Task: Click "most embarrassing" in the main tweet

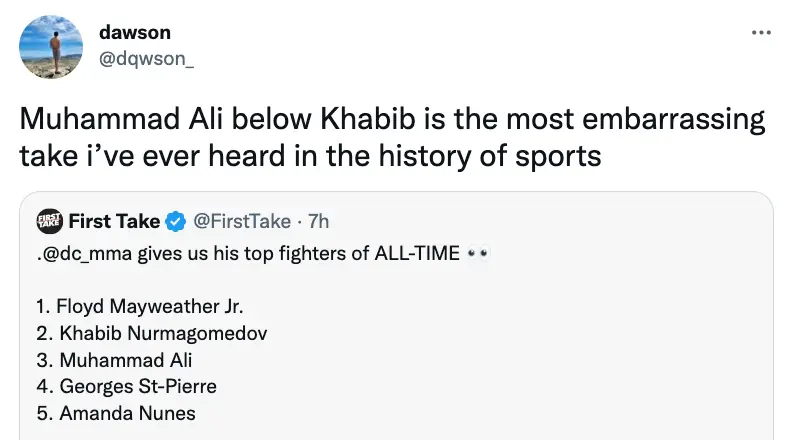Action: (665, 121)
